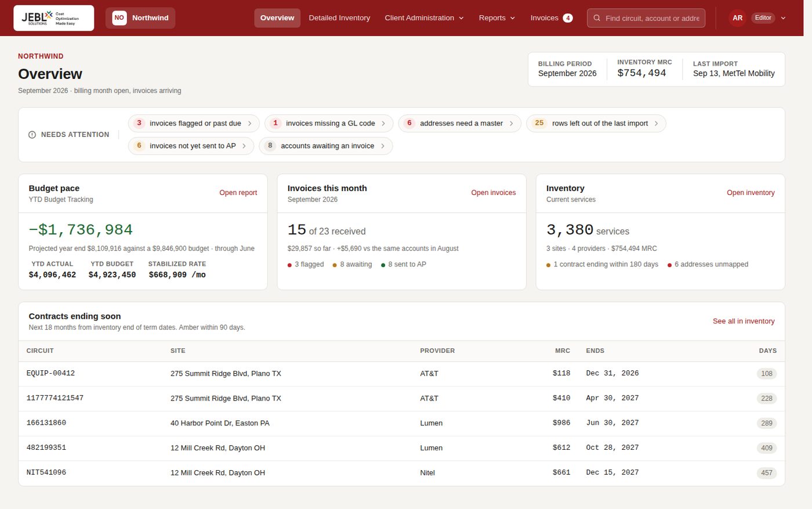812x509 pixels.
Task: Click the DAYS column header
Action: [x=767, y=351]
